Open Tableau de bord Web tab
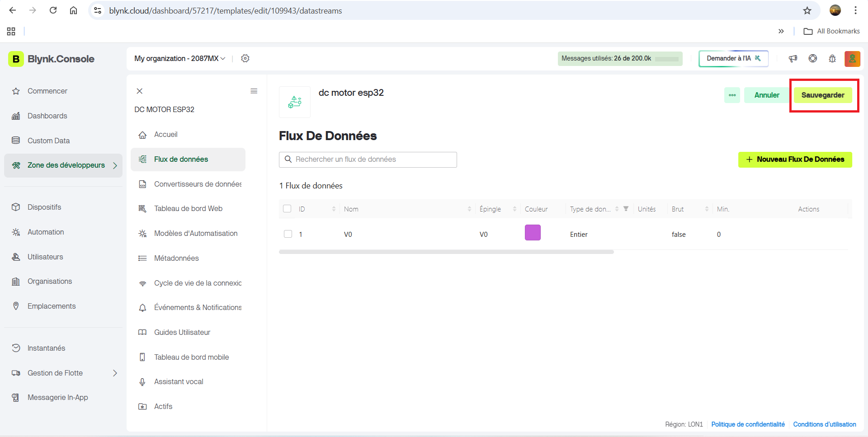 point(188,208)
